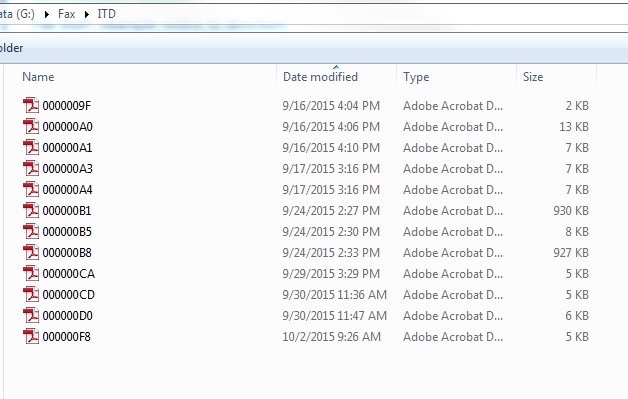Screen dimensions: 628x399
Task: Click the PDF icon for 000000D0
Action: click(31, 316)
